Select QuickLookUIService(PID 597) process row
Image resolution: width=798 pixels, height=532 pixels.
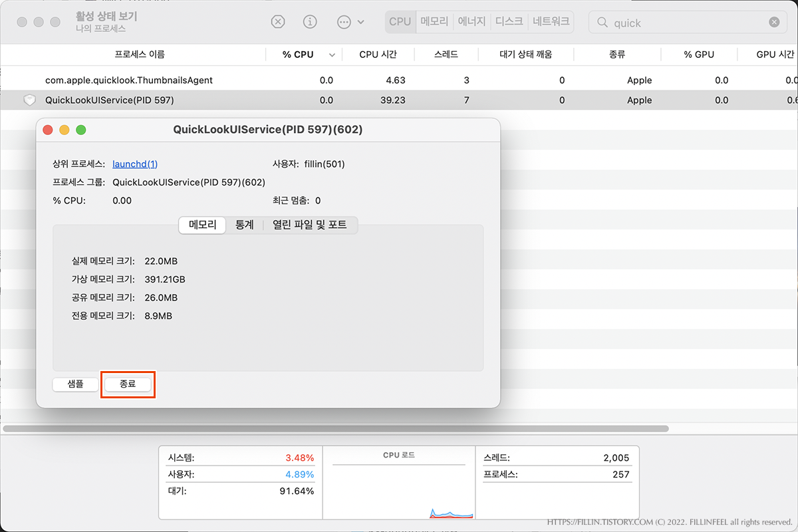pos(399,100)
